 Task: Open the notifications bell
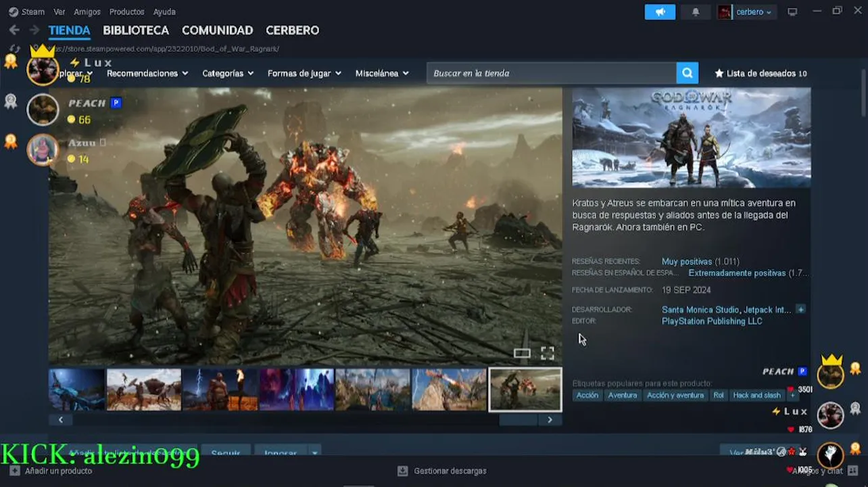tap(695, 12)
